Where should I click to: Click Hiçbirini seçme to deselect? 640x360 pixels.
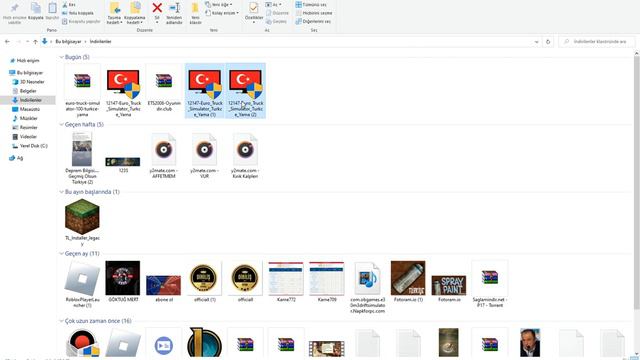point(314,13)
